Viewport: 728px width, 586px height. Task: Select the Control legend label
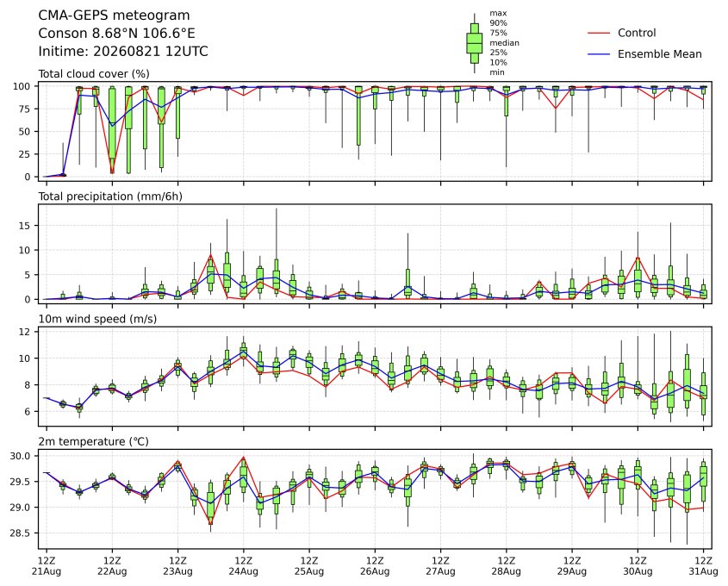(637, 33)
